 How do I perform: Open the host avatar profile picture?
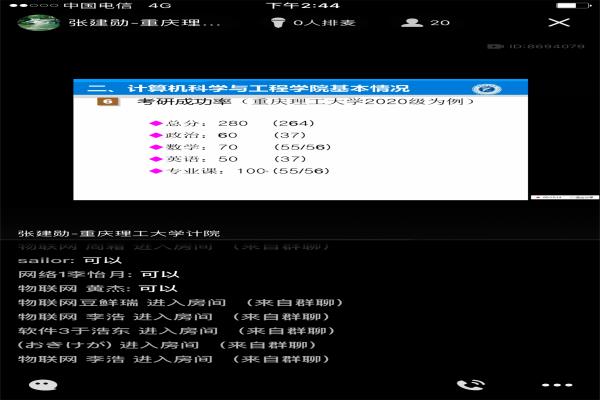pos(38,23)
